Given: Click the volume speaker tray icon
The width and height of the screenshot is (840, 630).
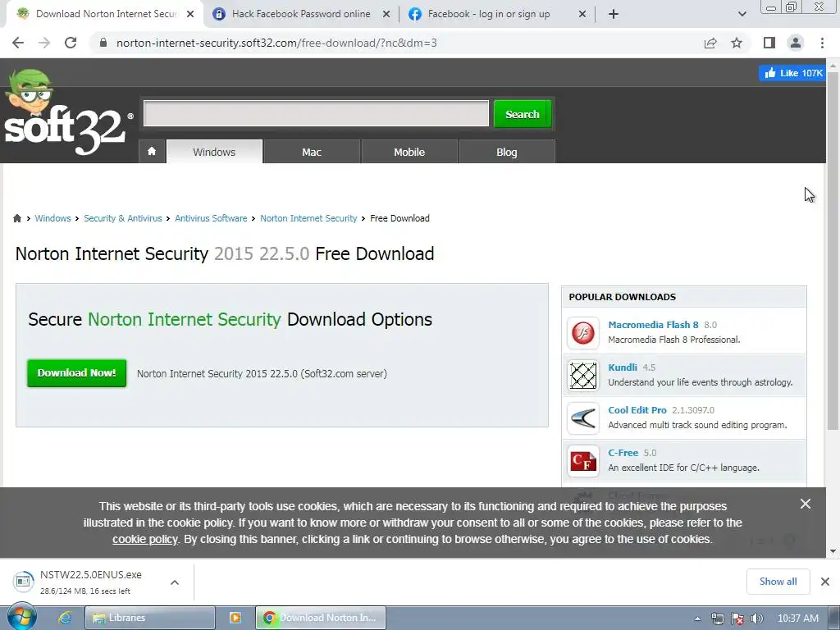Looking at the screenshot, I should click(756, 619).
